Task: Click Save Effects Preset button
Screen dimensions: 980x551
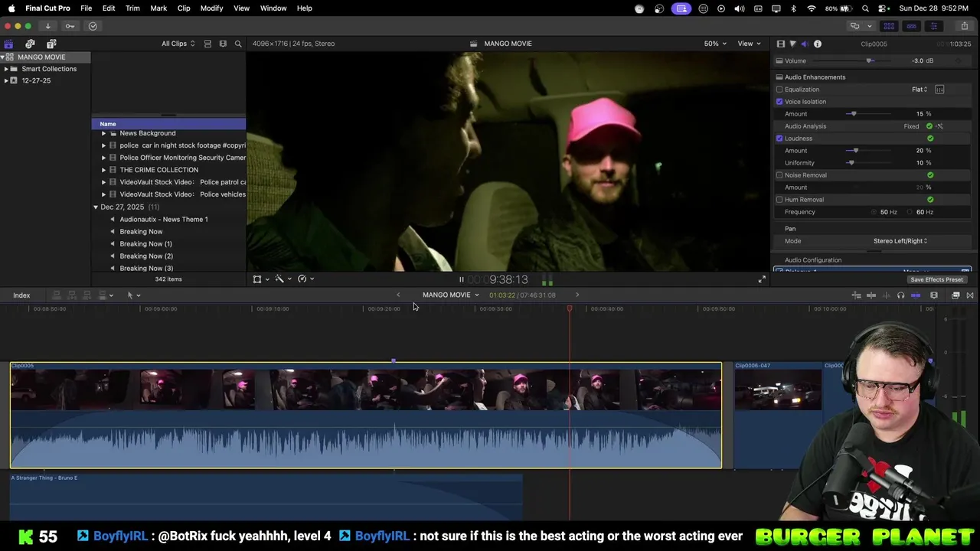Action: (x=936, y=280)
